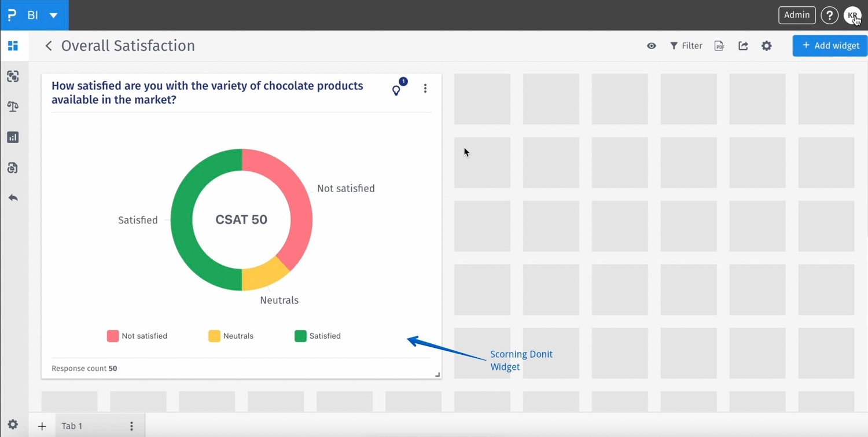Export dashboard as PDF
The width and height of the screenshot is (868, 437).
coord(719,46)
